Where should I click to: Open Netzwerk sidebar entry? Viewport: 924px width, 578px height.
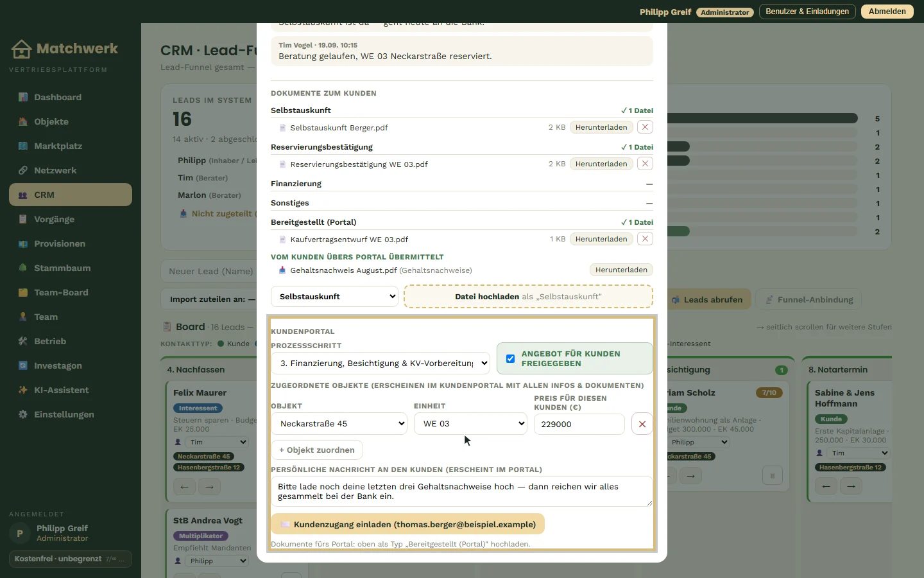(71, 170)
